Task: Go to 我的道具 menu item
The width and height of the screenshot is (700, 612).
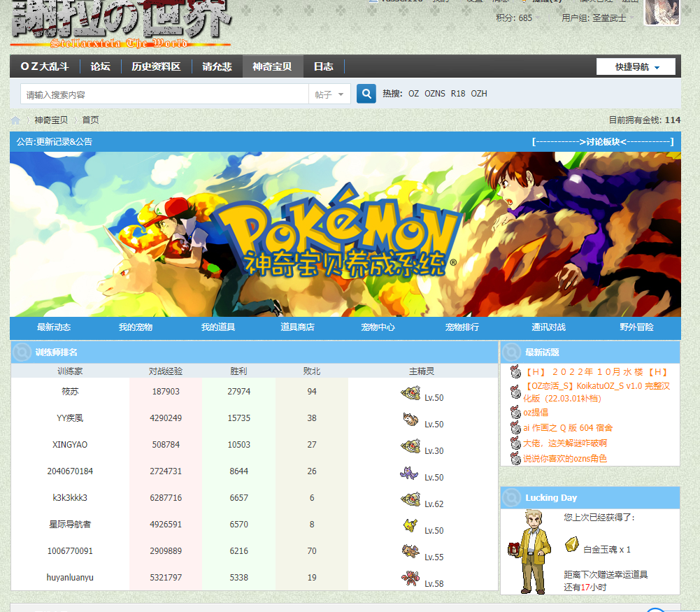Action: pyautogui.click(x=218, y=327)
